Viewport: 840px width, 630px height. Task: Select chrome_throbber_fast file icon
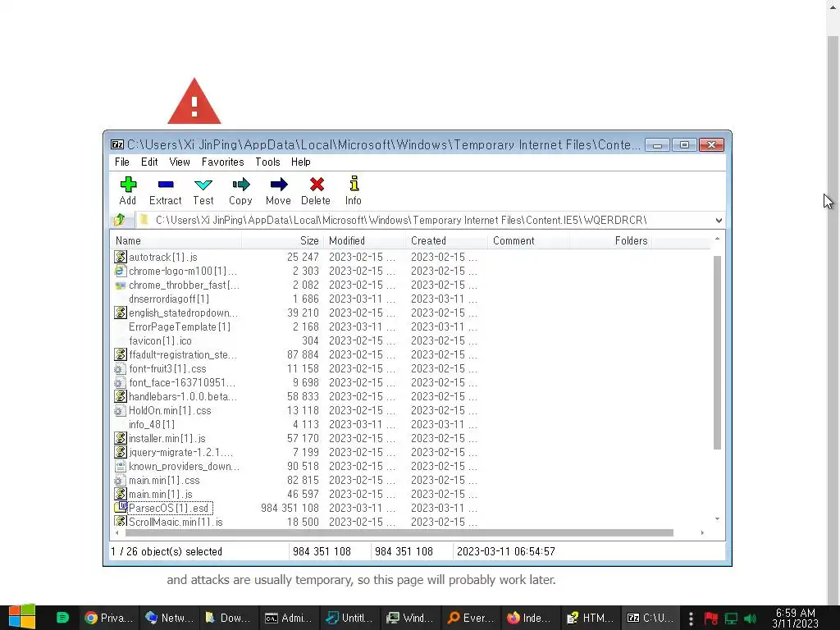click(x=121, y=285)
